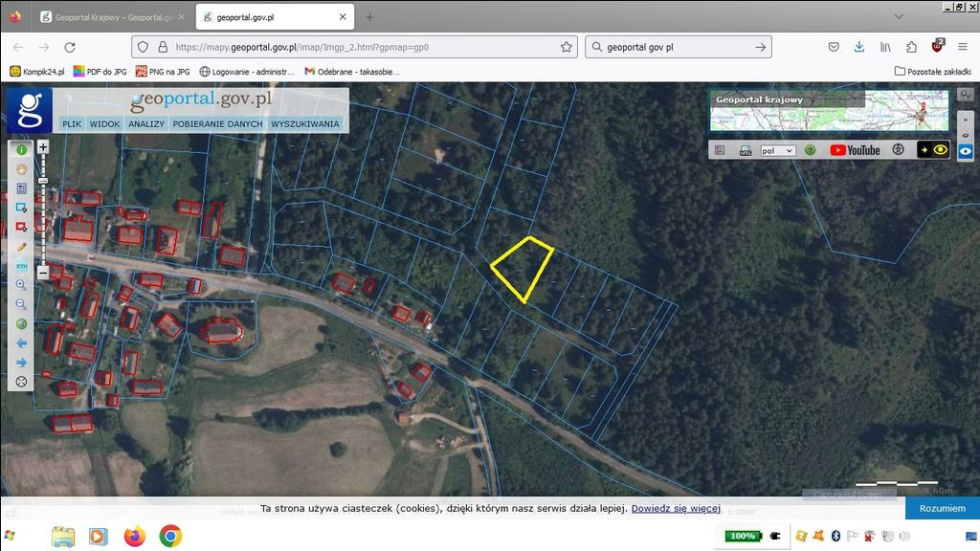980x551 pixels.
Task: Open the ANALIZY menu
Action: [x=146, y=123]
